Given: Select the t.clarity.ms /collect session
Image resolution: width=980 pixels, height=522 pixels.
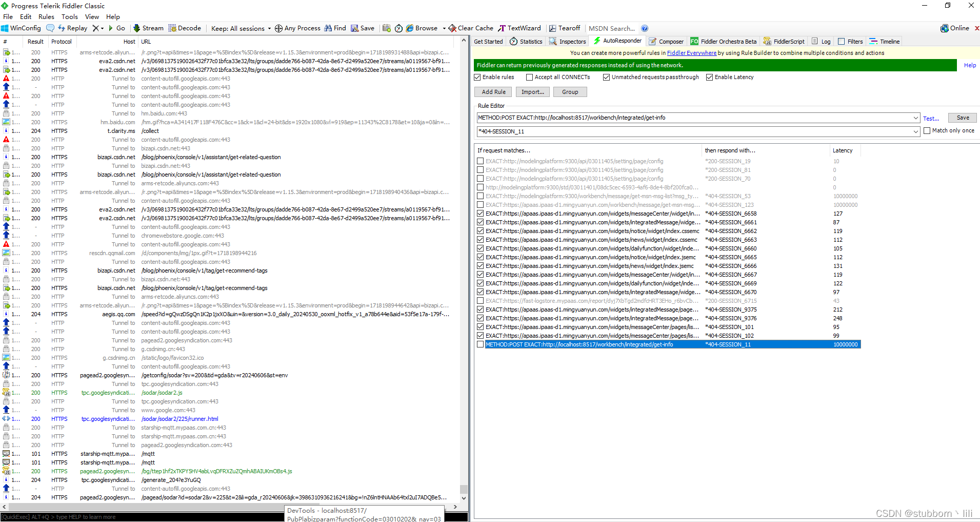Looking at the screenshot, I should pos(230,131).
